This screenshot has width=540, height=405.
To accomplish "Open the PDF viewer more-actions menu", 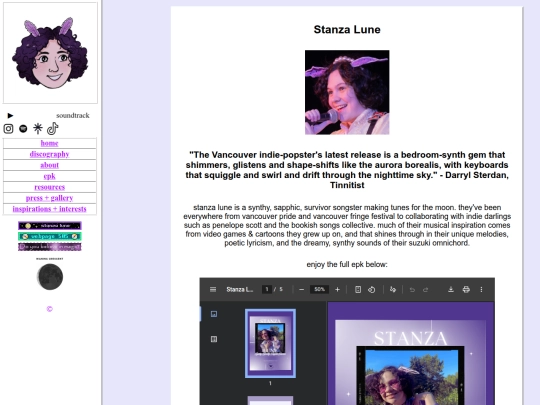I will pos(481,289).
